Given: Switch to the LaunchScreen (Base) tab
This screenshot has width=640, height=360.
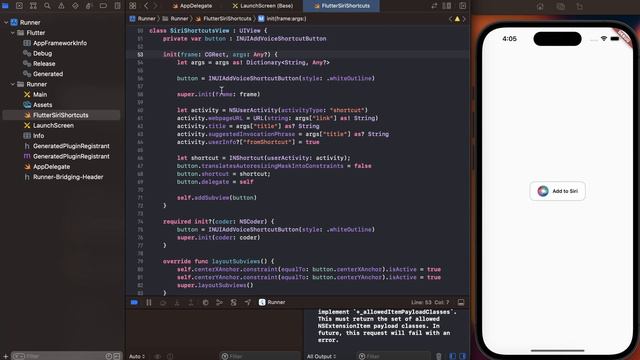Looking at the screenshot, I should (262, 6).
